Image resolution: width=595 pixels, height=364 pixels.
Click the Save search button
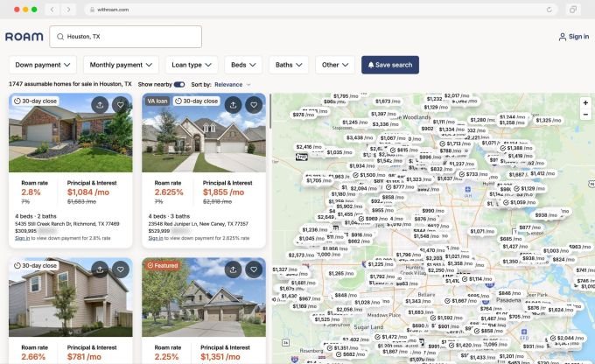pyautogui.click(x=390, y=65)
